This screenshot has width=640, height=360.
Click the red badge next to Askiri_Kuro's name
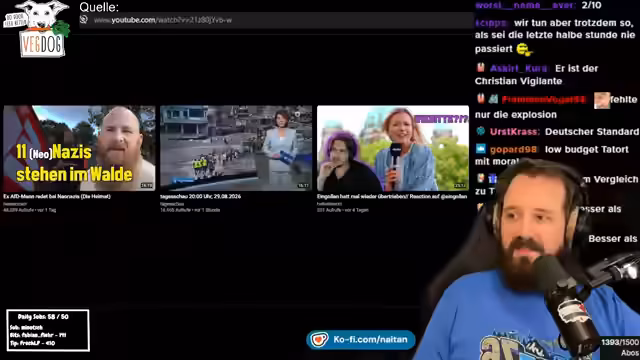pyautogui.click(x=480, y=67)
